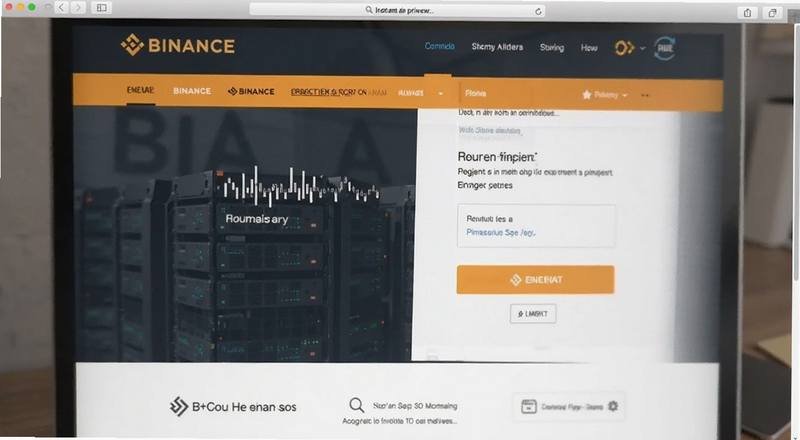
Task: Click the Binance logo in header
Action: tap(178, 45)
